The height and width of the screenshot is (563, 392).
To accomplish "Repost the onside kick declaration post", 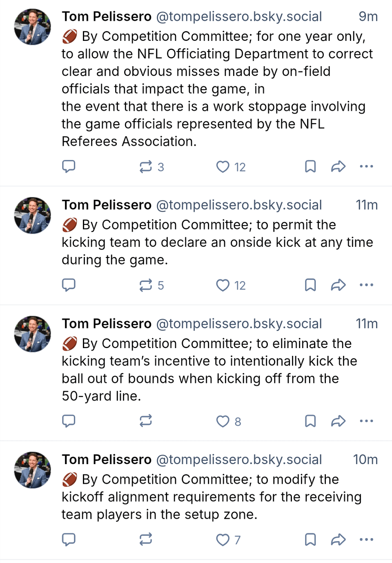I will (146, 285).
